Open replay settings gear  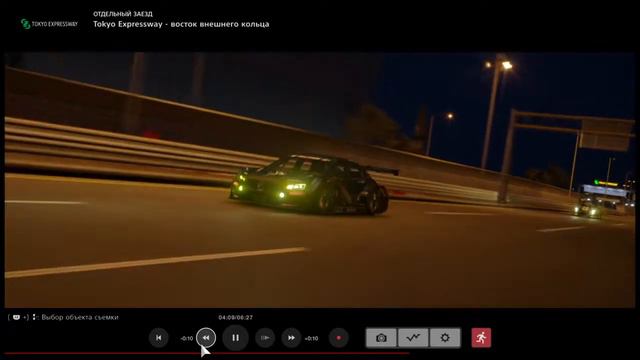[x=445, y=338]
